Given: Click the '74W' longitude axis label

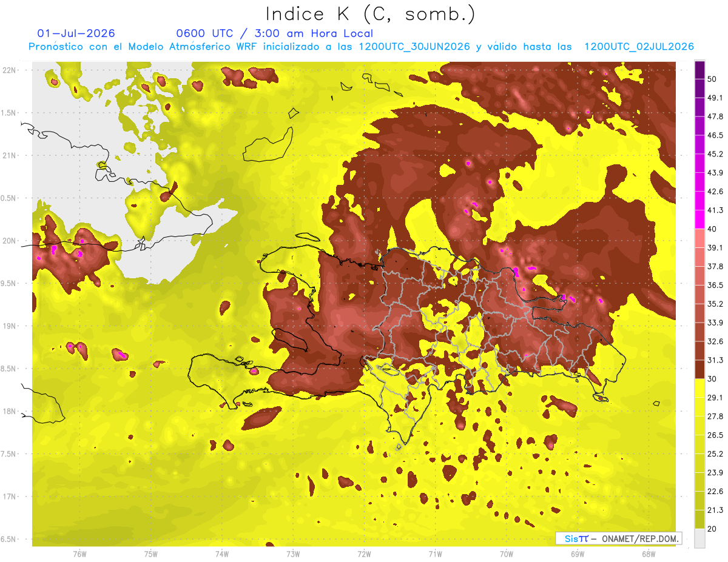Looking at the screenshot, I should pyautogui.click(x=222, y=554).
